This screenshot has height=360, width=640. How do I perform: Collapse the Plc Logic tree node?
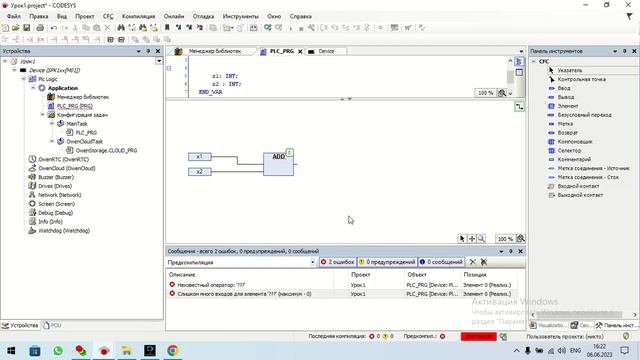(x=24, y=79)
